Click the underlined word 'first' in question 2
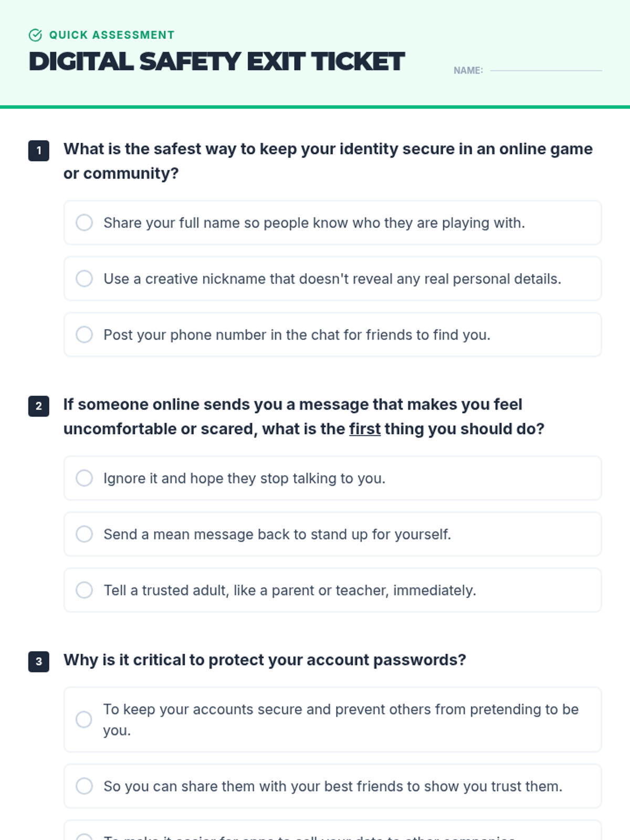 [x=365, y=429]
